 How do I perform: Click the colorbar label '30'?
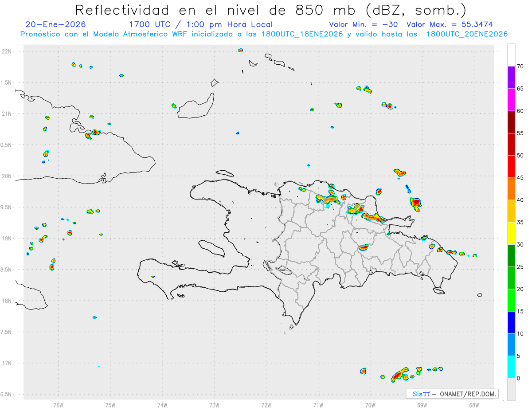[520, 245]
